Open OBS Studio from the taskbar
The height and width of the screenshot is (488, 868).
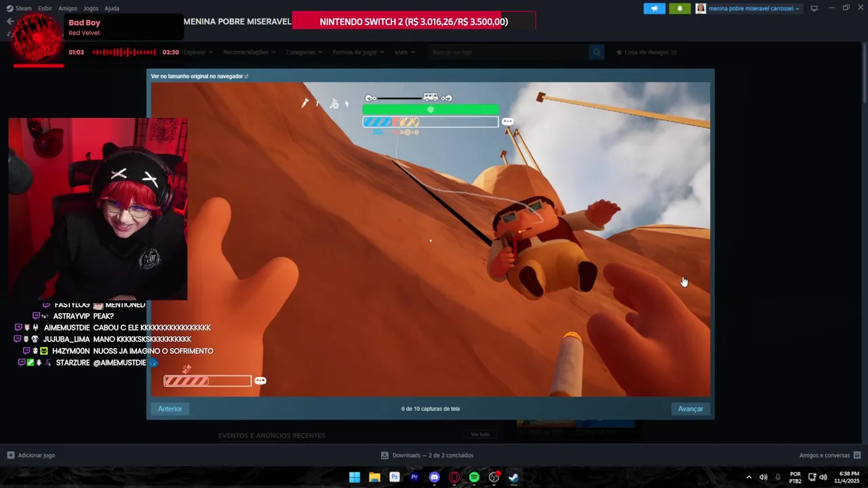click(494, 477)
